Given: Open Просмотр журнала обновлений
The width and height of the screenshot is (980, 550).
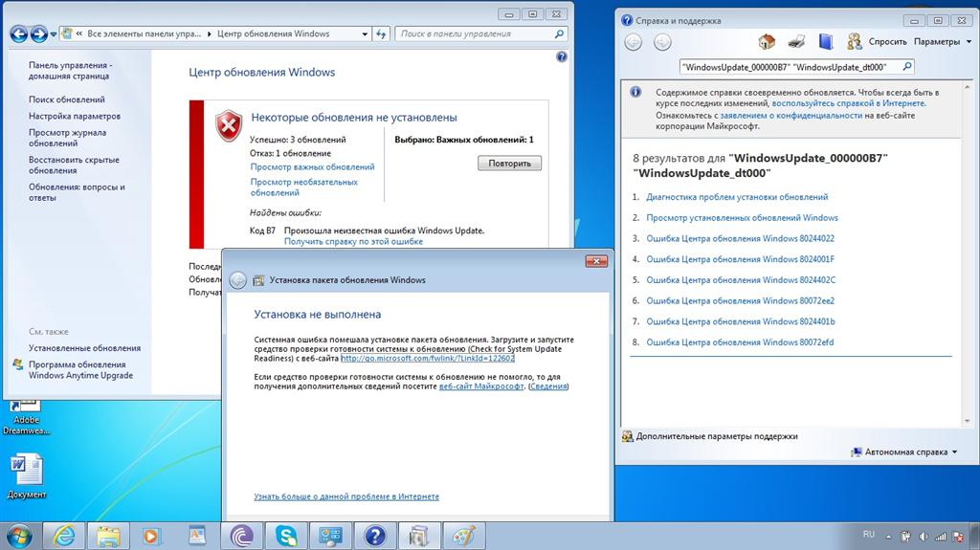Looking at the screenshot, I should 68,138.
